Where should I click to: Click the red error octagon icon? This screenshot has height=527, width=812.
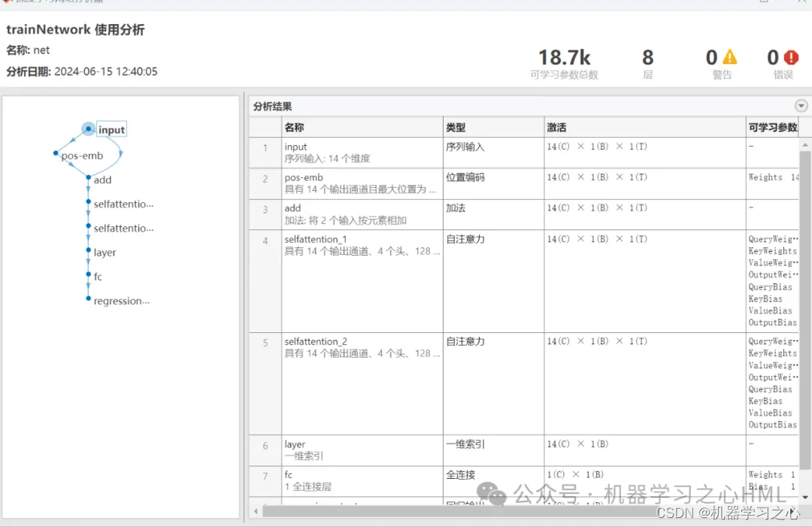790,56
